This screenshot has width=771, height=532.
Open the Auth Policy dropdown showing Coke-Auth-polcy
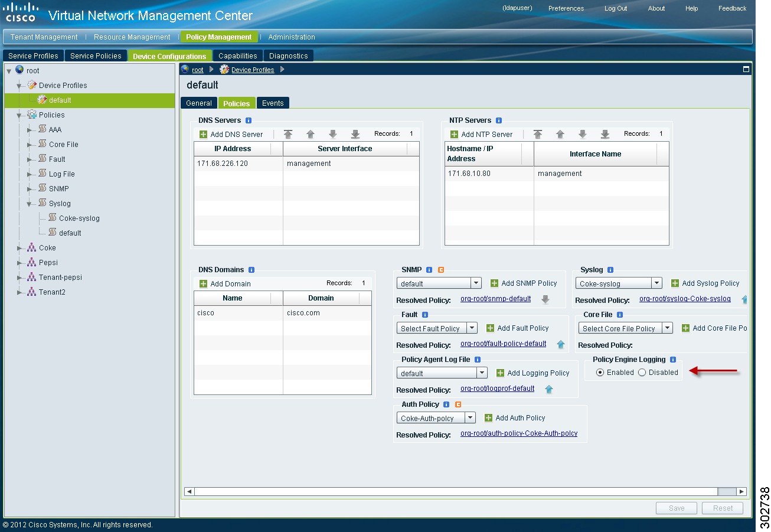(x=470, y=418)
